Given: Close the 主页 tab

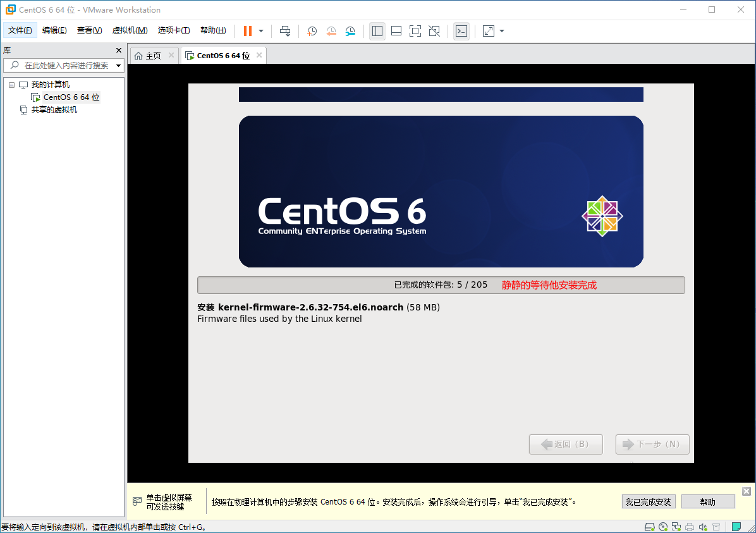Looking at the screenshot, I should click(171, 56).
